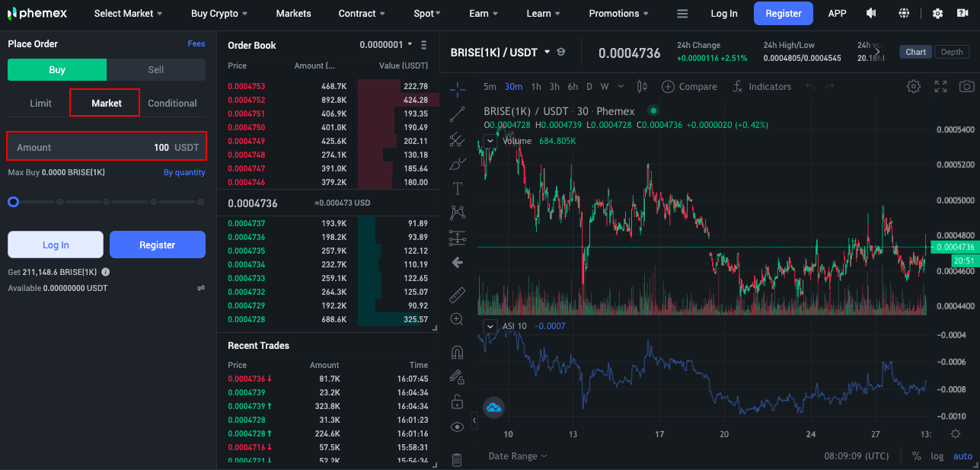
Task: Click the chart redo arrow
Action: pyautogui.click(x=830, y=87)
